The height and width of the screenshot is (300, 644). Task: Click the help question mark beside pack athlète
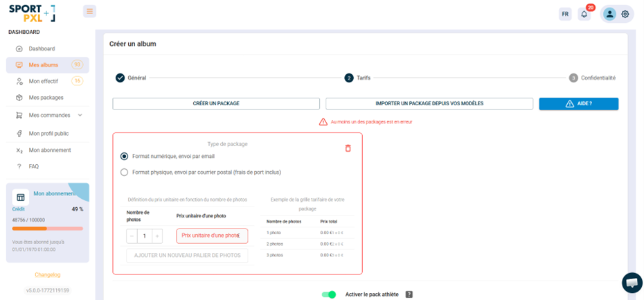click(409, 294)
